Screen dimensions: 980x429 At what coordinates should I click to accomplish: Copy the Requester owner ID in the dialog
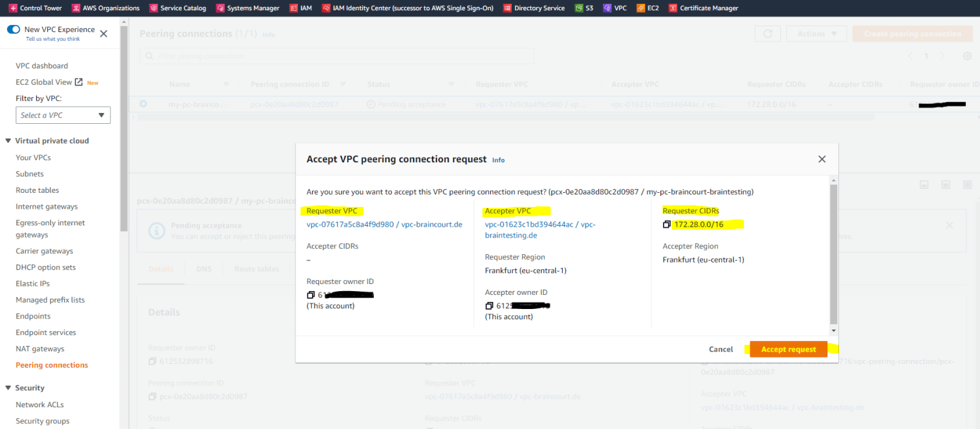[311, 294]
